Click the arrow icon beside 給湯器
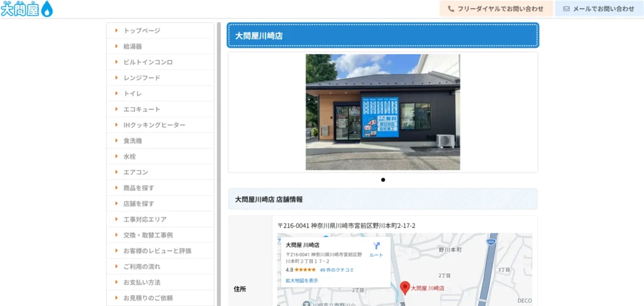The width and height of the screenshot is (644, 306). (116, 46)
